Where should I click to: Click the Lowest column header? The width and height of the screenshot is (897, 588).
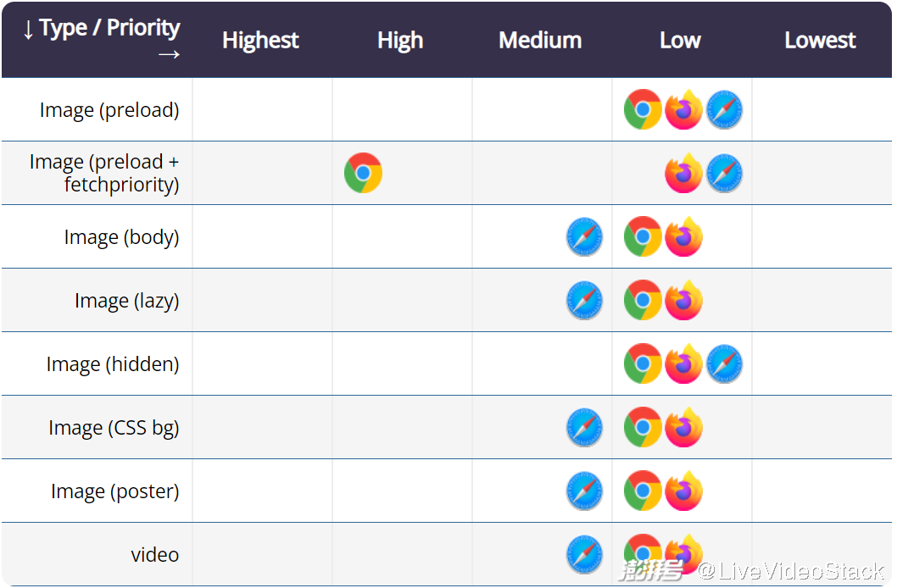(820, 41)
